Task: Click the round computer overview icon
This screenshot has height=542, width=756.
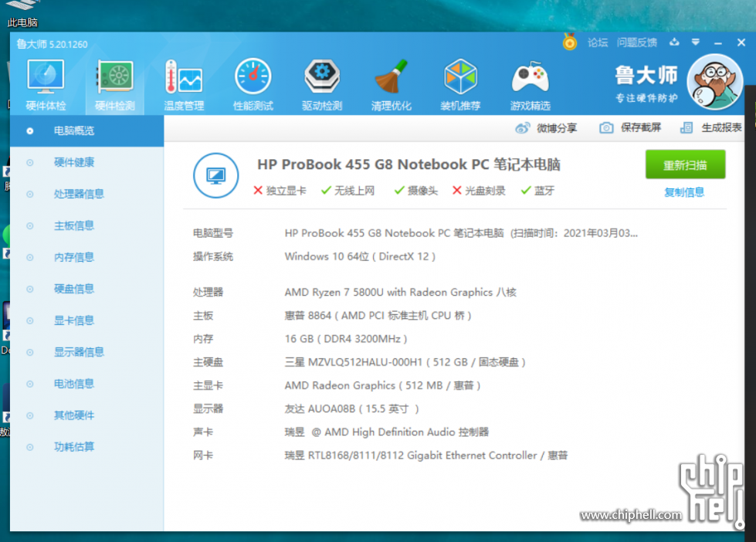Action: tap(216, 175)
